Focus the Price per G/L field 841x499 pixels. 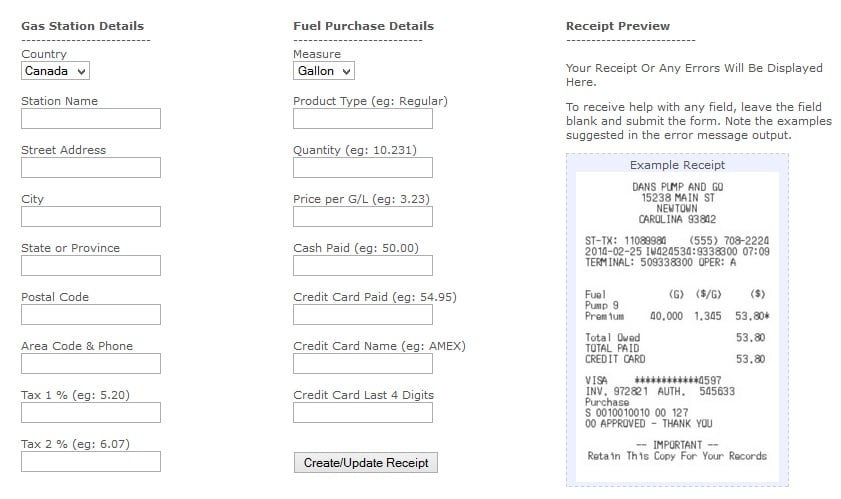pos(363,217)
